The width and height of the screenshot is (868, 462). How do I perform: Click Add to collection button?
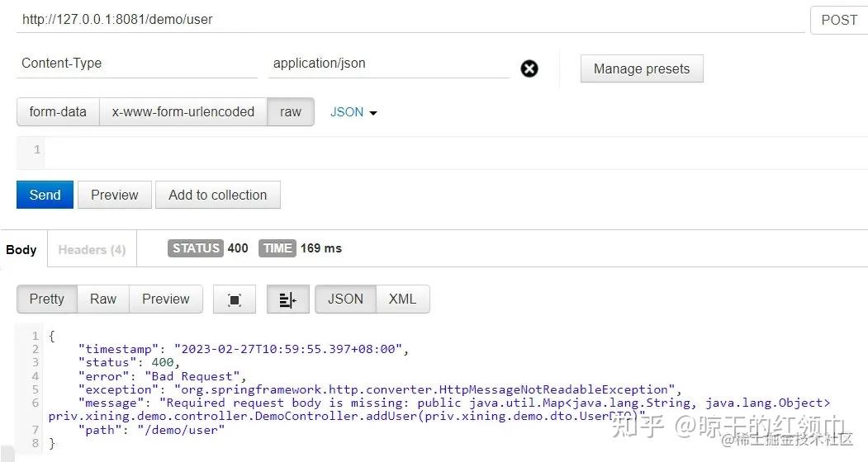217,195
